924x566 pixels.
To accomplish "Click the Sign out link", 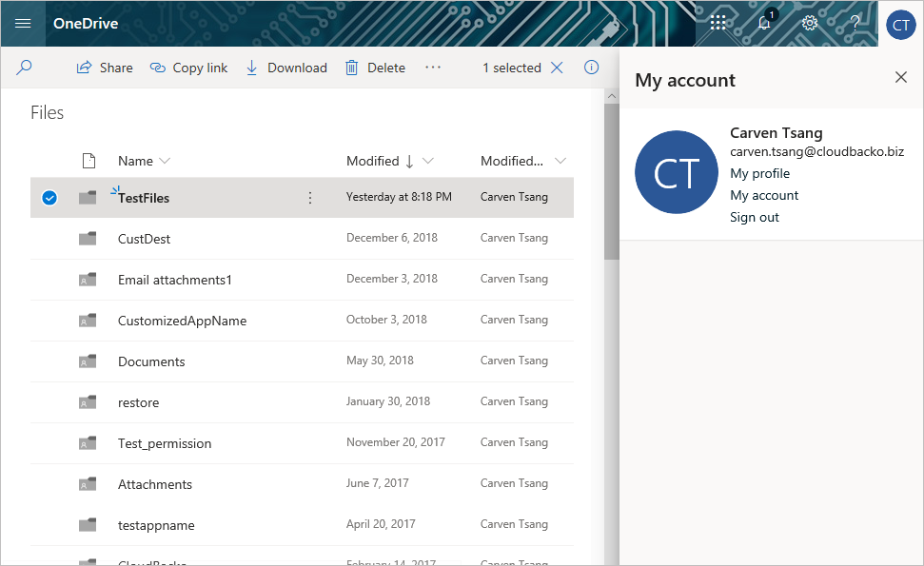I will pos(755,217).
